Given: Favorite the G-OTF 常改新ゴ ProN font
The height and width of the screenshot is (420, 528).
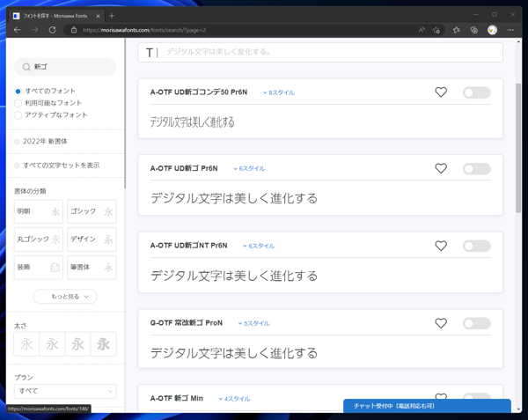Looking at the screenshot, I should coord(441,323).
